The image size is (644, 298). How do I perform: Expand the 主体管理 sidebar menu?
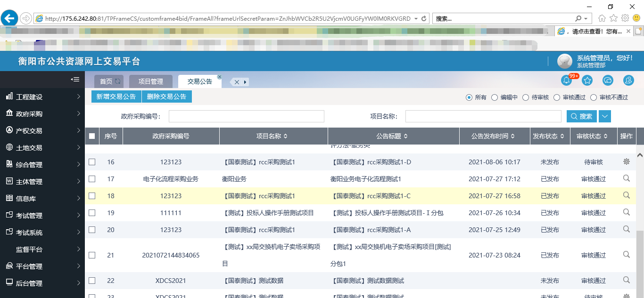coord(42,182)
